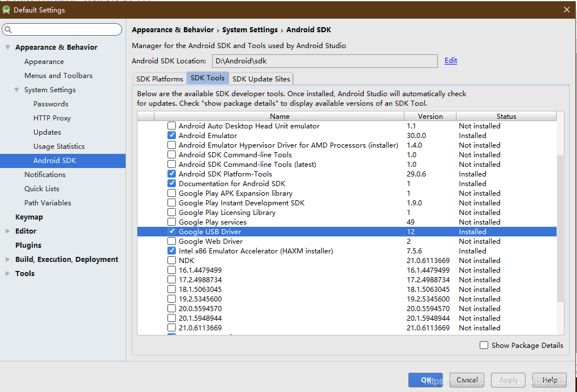The height and width of the screenshot is (392, 577).
Task: Collapse the Appearance & Behavior tree node
Action: (x=8, y=47)
